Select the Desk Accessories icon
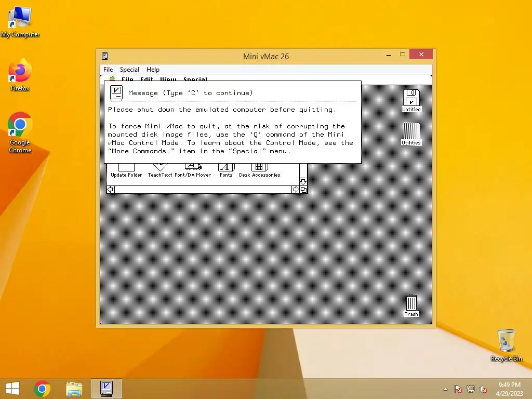 tap(260, 170)
